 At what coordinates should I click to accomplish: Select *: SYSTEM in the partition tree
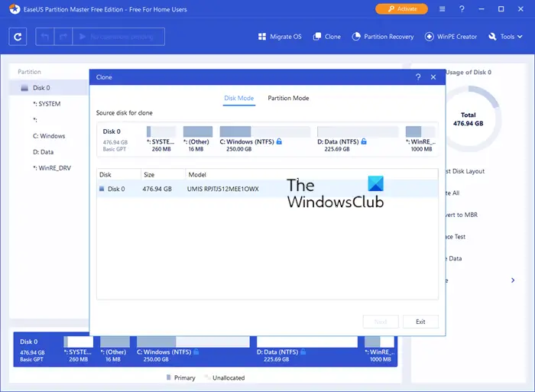pyautogui.click(x=47, y=104)
